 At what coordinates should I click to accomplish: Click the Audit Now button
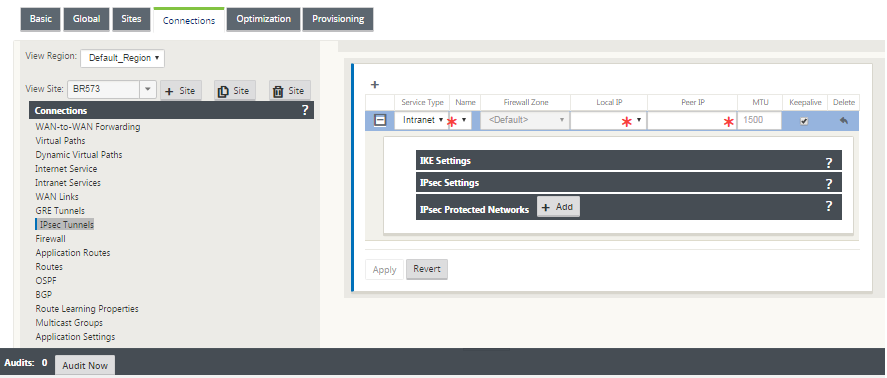(85, 366)
